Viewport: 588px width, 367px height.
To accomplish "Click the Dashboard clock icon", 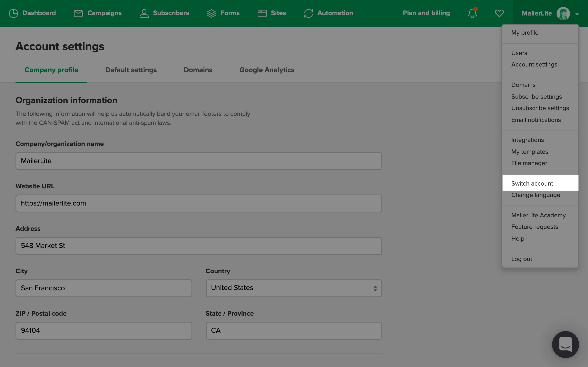I will (x=13, y=13).
